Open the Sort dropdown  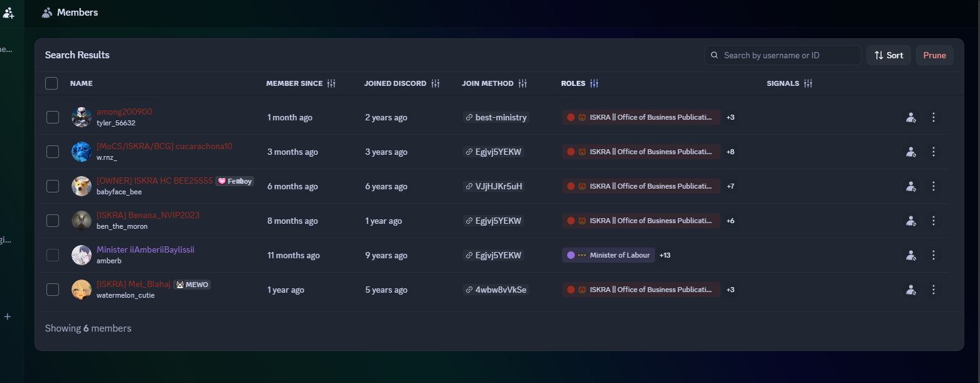click(x=888, y=55)
